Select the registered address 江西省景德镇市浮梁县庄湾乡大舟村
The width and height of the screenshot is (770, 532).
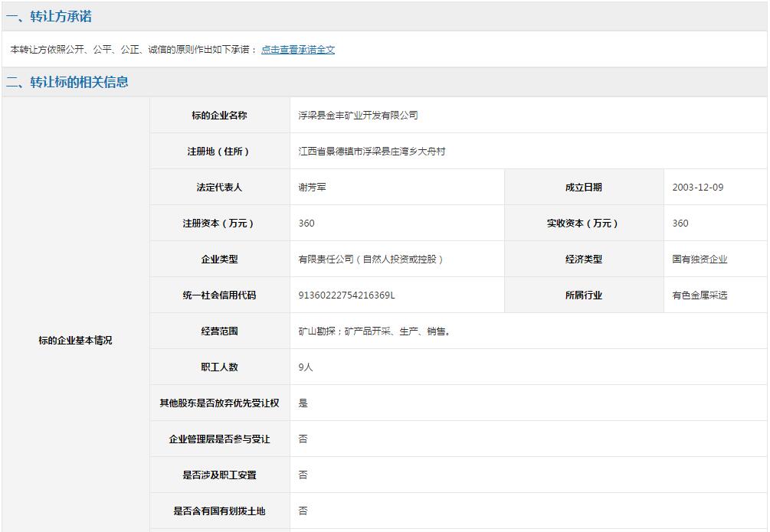coord(372,152)
